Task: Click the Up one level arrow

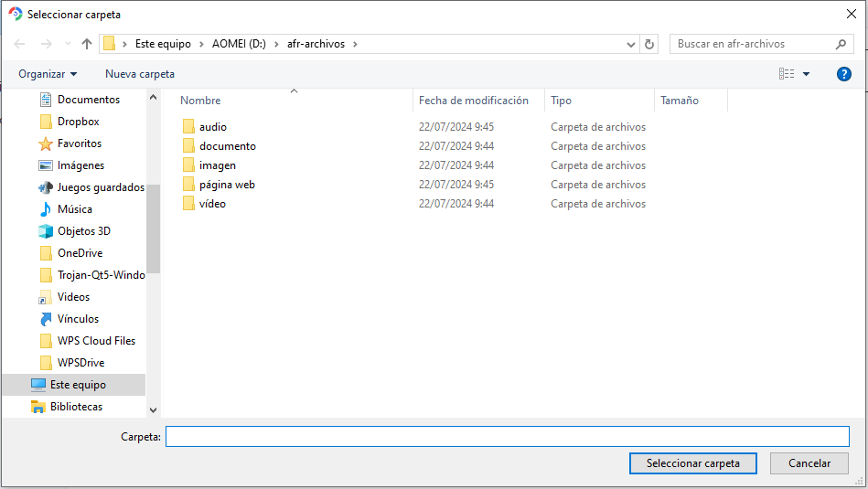Action: point(87,44)
